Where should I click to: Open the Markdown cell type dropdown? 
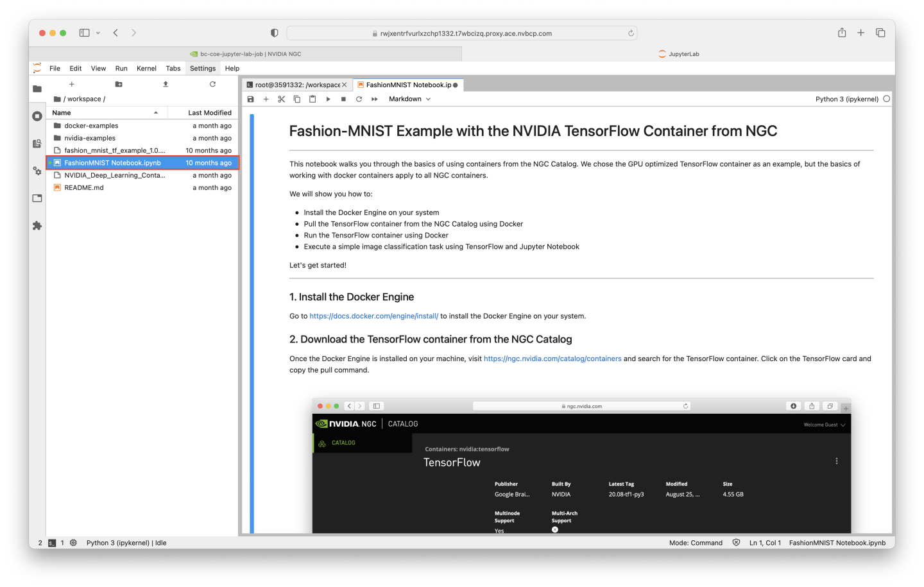point(409,99)
